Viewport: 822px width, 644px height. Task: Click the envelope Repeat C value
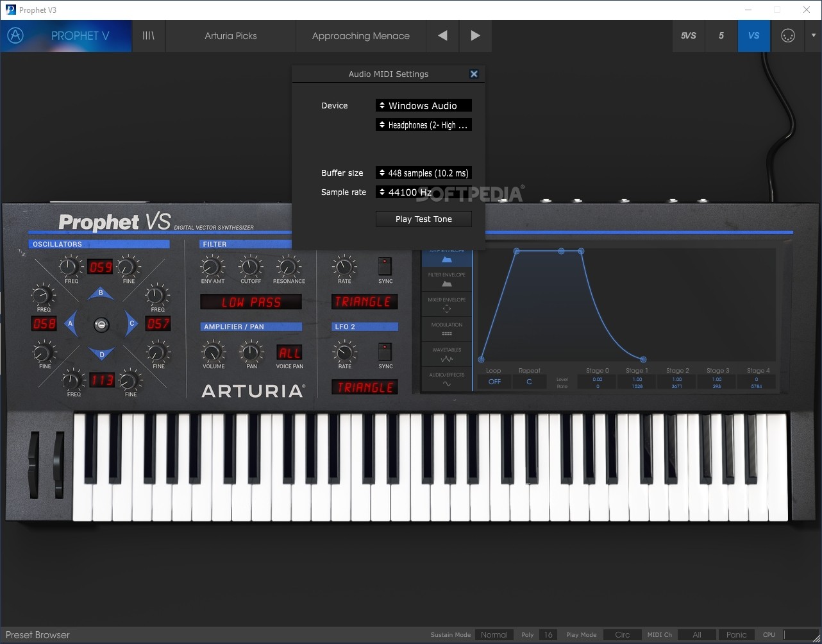529,382
